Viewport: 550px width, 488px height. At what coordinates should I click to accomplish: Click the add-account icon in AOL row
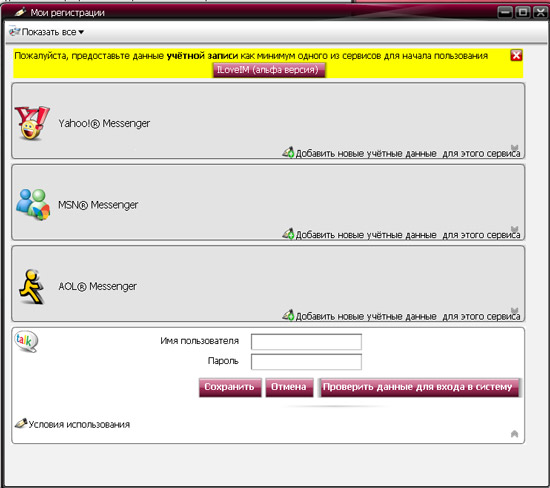coord(288,315)
